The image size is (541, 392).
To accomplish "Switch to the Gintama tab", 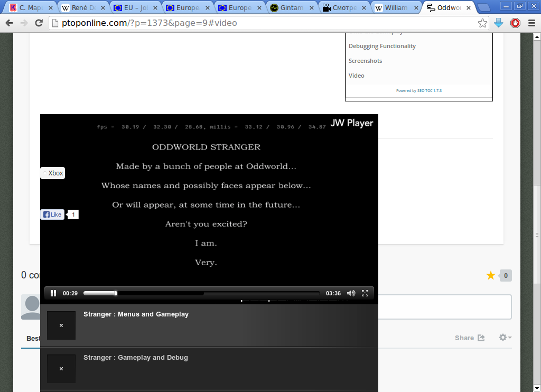I will tap(292, 7).
